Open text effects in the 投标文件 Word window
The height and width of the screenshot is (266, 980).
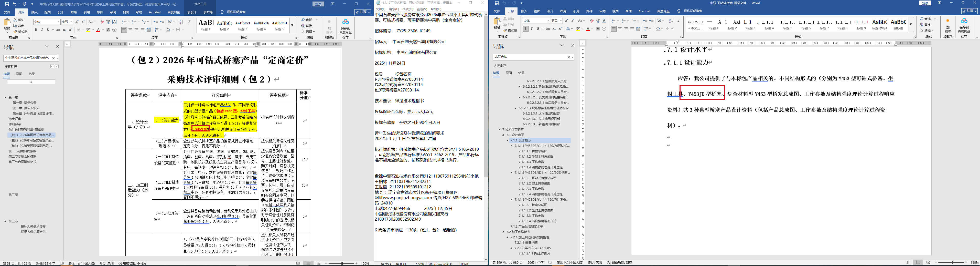(x=568, y=29)
